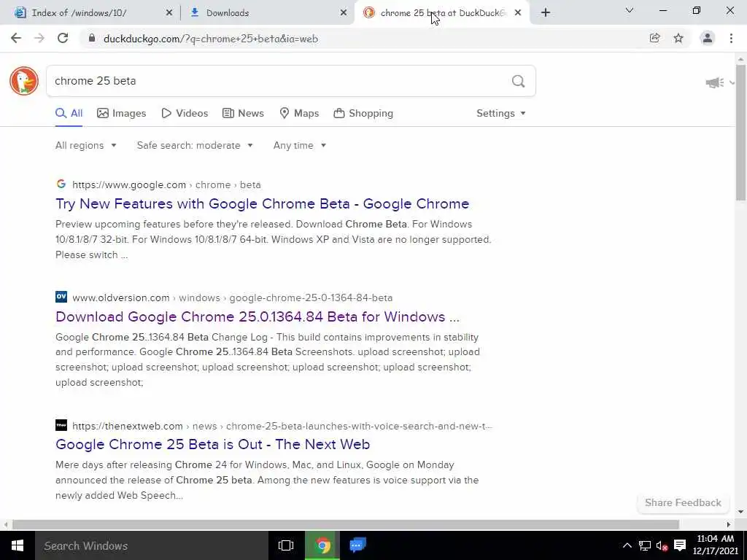Viewport: 747px width, 560px height.
Task: Open Download Google Chrome 25.0.1364.84 Beta result
Action: (258, 316)
